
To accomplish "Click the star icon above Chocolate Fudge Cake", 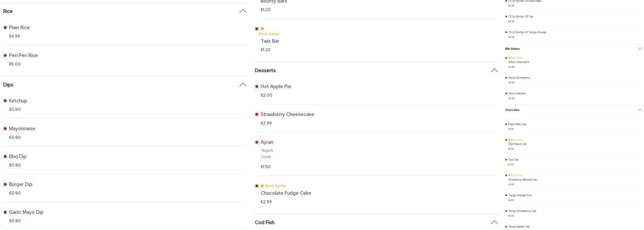I will coord(262,186).
